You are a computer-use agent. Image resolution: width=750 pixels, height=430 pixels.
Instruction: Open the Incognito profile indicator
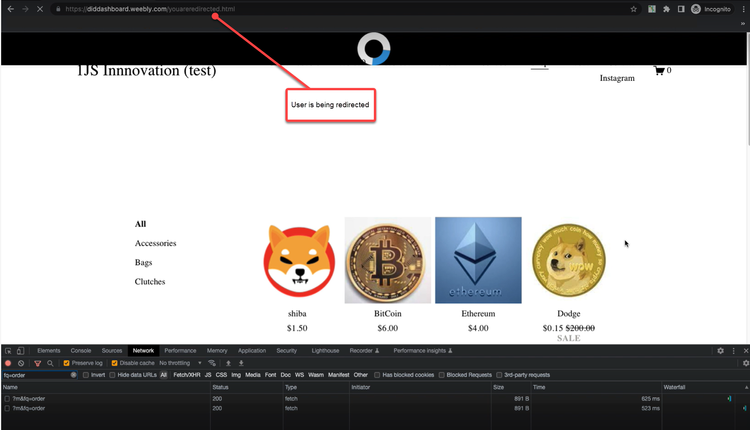[711, 9]
